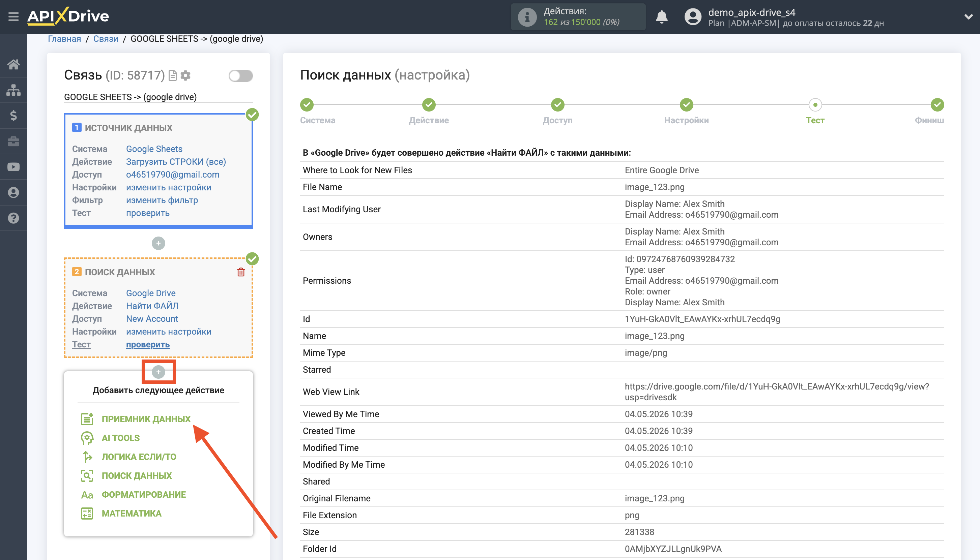Open help question mark icon in sidebar

pyautogui.click(x=13, y=218)
